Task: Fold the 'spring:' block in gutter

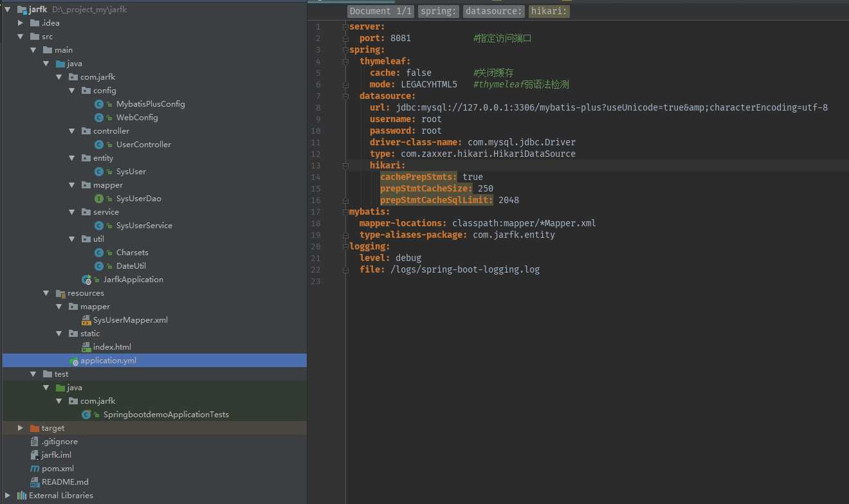Action: [345, 50]
